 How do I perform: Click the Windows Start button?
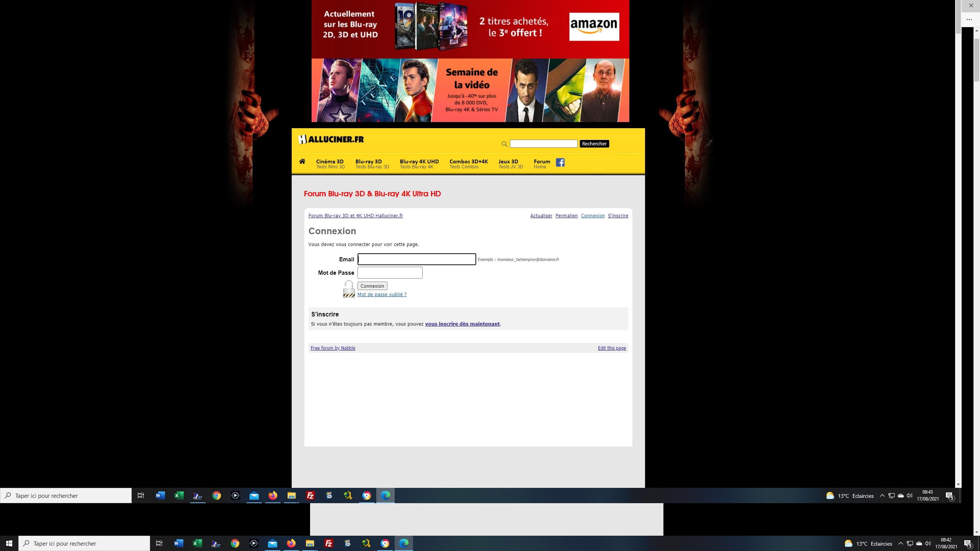9,543
